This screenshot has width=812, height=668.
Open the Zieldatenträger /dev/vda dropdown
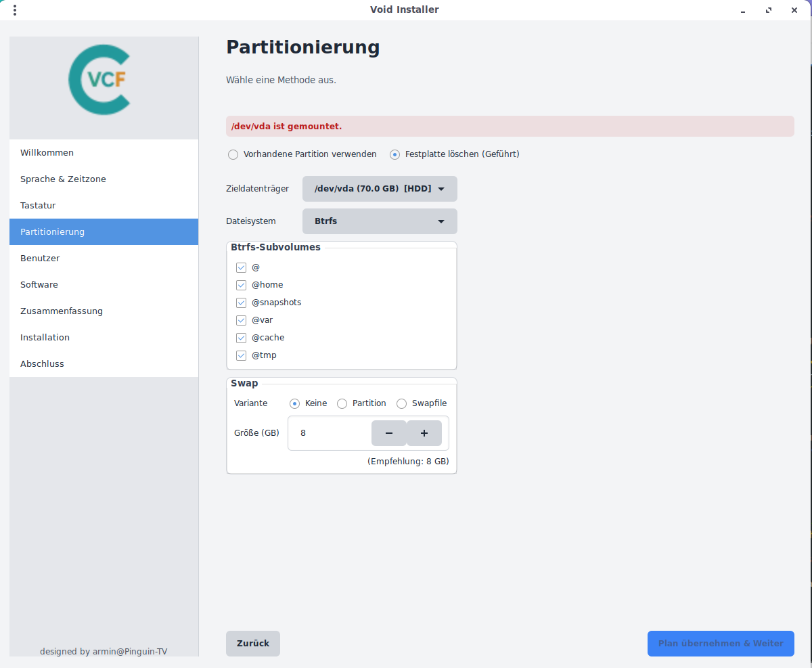[x=380, y=189]
